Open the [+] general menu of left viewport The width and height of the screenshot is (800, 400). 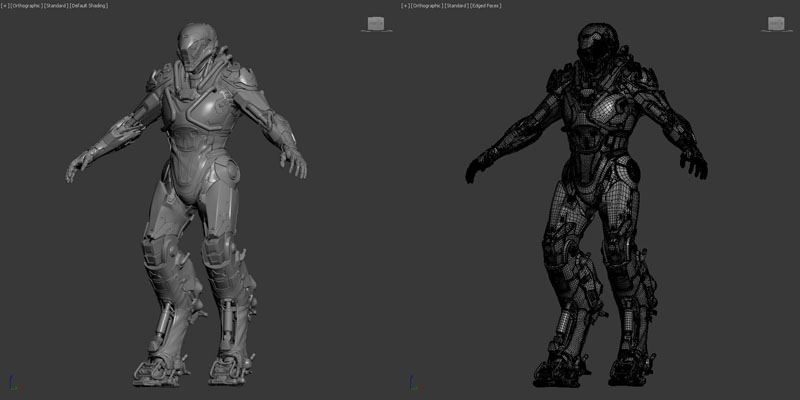(4, 5)
